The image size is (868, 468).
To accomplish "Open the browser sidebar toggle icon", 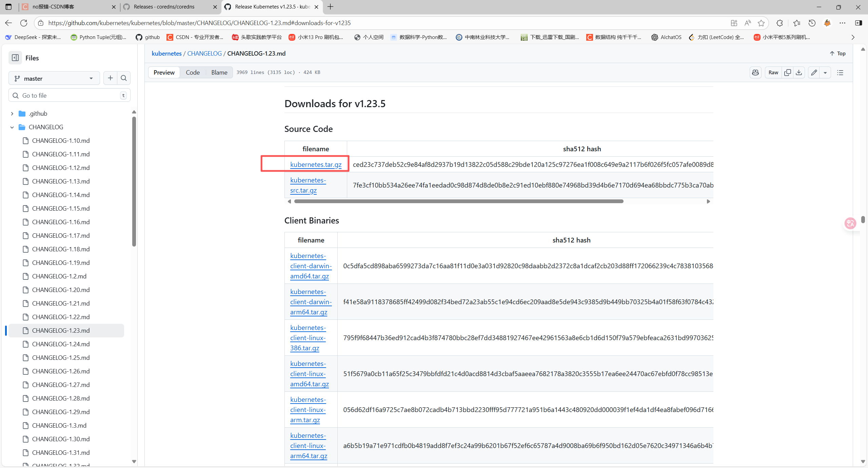I will (x=859, y=23).
